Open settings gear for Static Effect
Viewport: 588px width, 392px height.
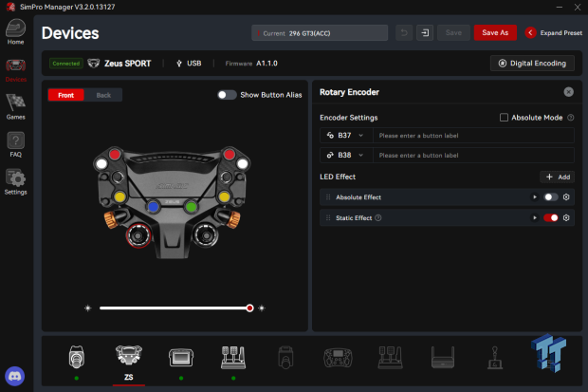tap(566, 217)
